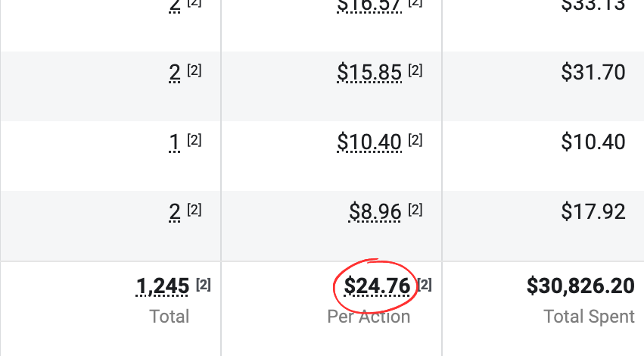
Task: Click the $15.85 per action value
Action: tap(369, 73)
